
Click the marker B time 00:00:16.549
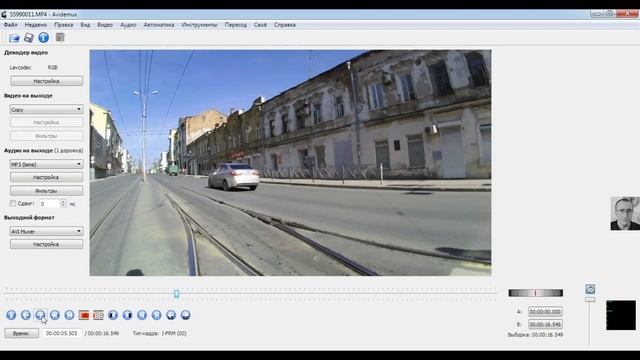pyautogui.click(x=545, y=324)
